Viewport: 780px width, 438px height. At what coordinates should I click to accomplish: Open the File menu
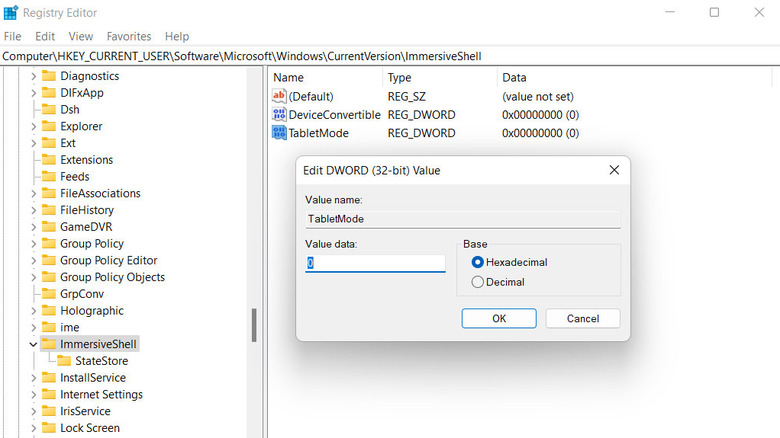[12, 36]
